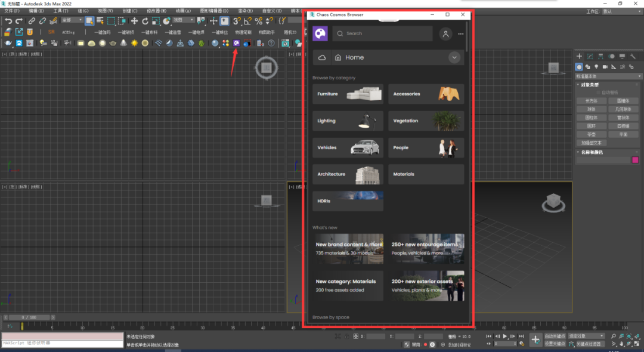Click the magenta object color swatch
Screen dimensions: 644x352
[635, 160]
